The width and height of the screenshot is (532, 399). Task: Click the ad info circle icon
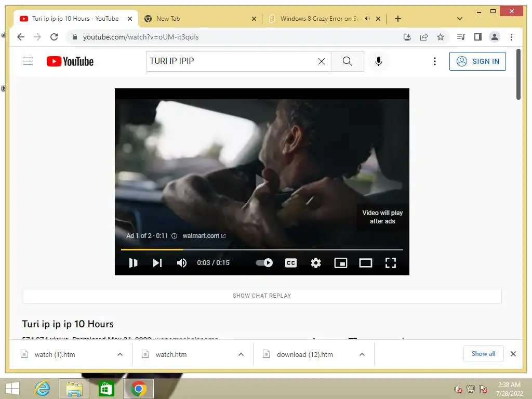click(174, 236)
